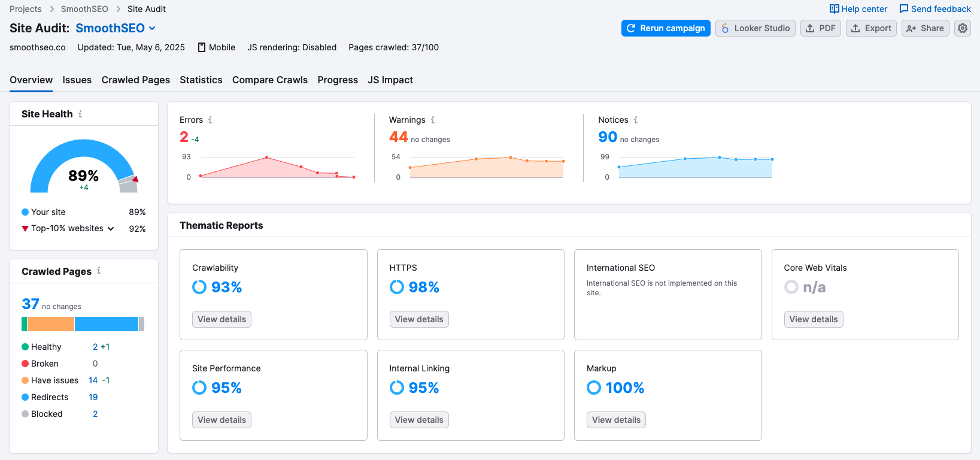The width and height of the screenshot is (980, 460).
Task: Open the Compare Crawls tab
Action: (x=270, y=80)
